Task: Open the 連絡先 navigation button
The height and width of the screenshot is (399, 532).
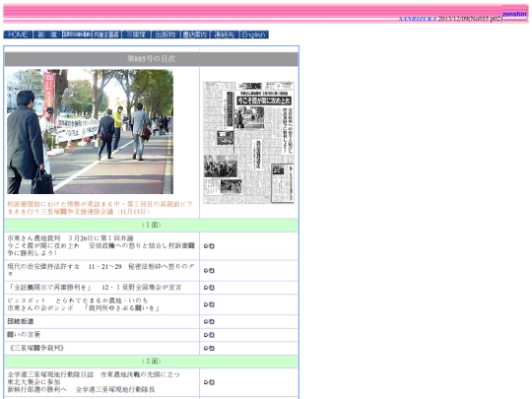Action: pyautogui.click(x=225, y=34)
